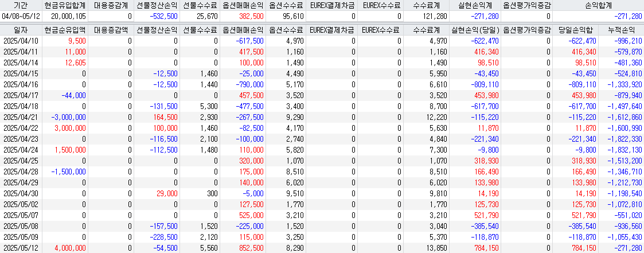Click the option P&L cell 852,500
This screenshot has height=253, width=644.
click(251, 248)
